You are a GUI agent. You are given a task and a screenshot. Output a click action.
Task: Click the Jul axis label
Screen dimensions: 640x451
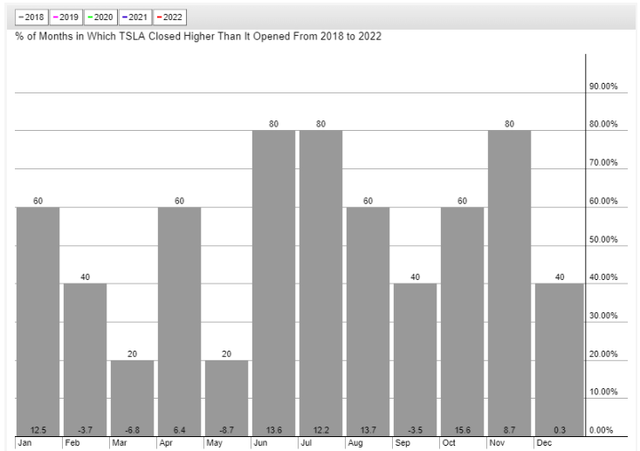coord(306,443)
